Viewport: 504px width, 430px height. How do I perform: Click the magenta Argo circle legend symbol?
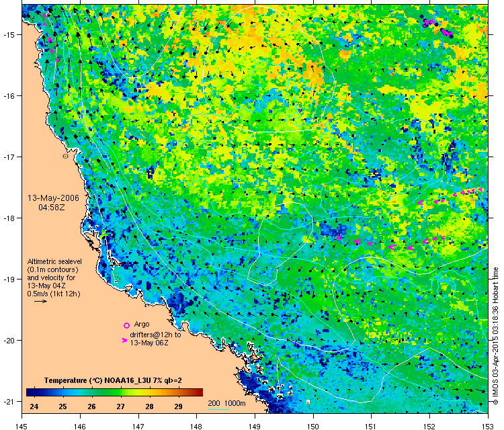pyautogui.click(x=126, y=325)
